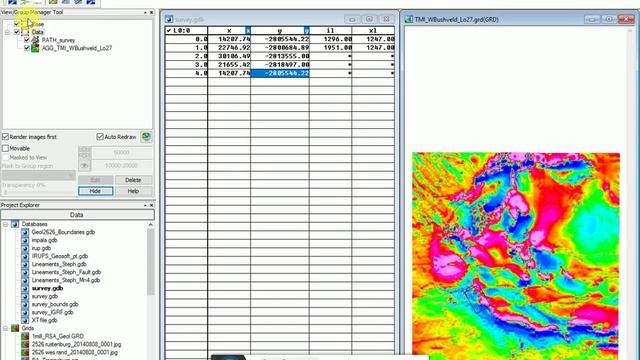Click the Data group folder icon in View/Group Manager
This screenshot has width=640, height=360.
coord(25,32)
